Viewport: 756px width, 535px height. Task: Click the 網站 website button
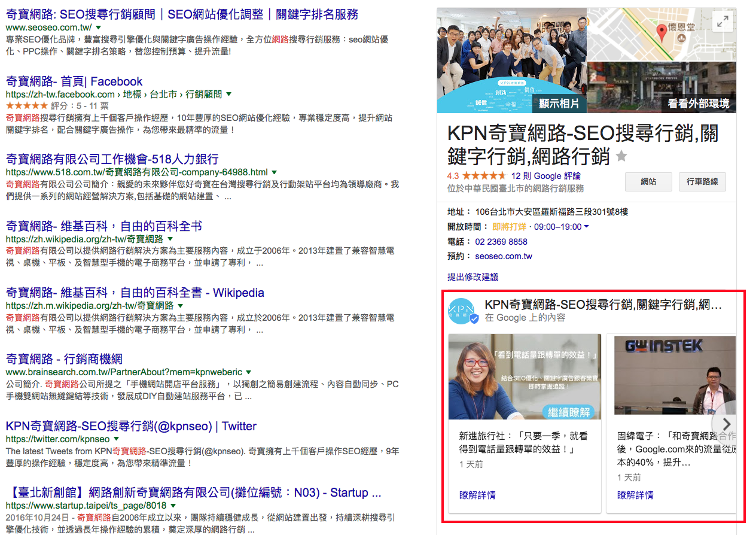click(x=648, y=181)
